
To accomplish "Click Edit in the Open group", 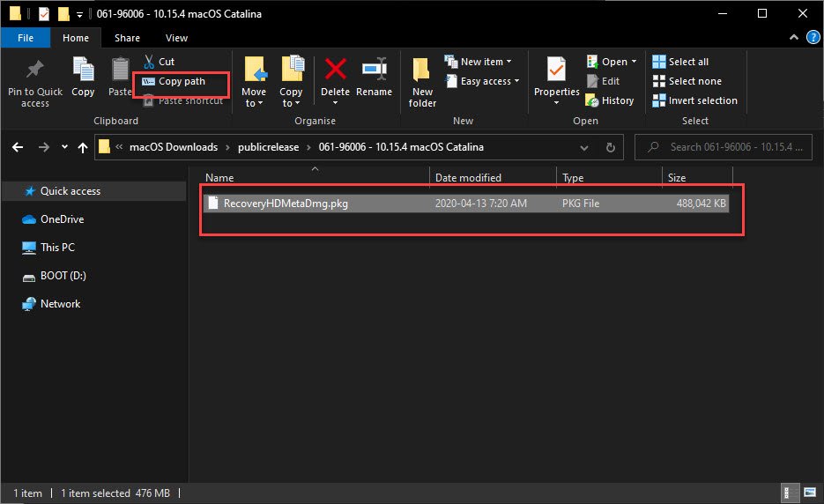I will (x=604, y=81).
